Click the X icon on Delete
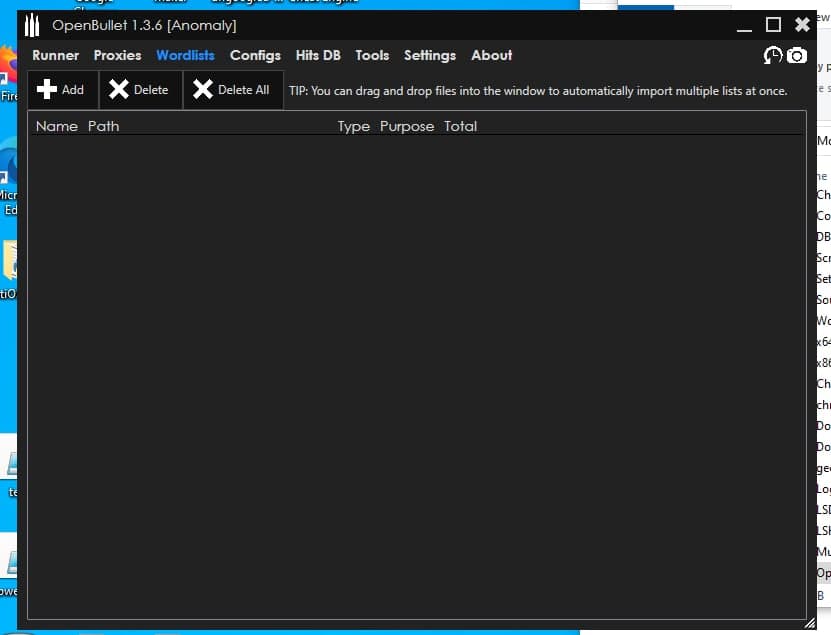 (119, 90)
